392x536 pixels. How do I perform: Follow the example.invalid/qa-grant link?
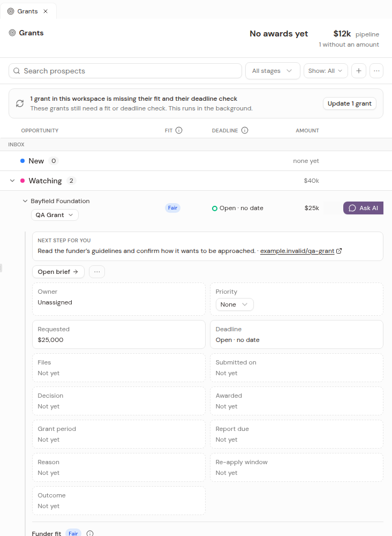pos(297,251)
